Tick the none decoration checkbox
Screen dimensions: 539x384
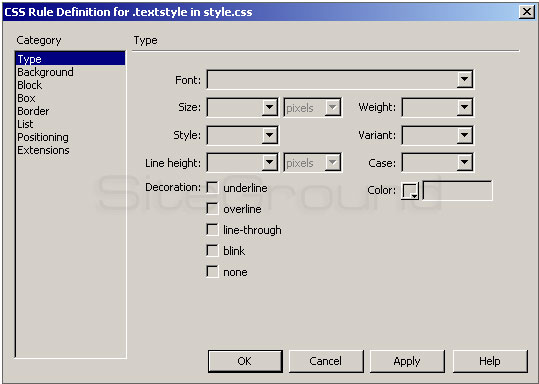pos(212,272)
